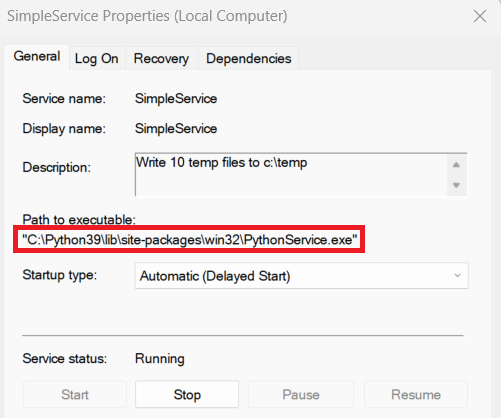Viewport: 501px width, 418px height.
Task: Click the dialog title SimpleService Properties
Action: click(x=147, y=16)
